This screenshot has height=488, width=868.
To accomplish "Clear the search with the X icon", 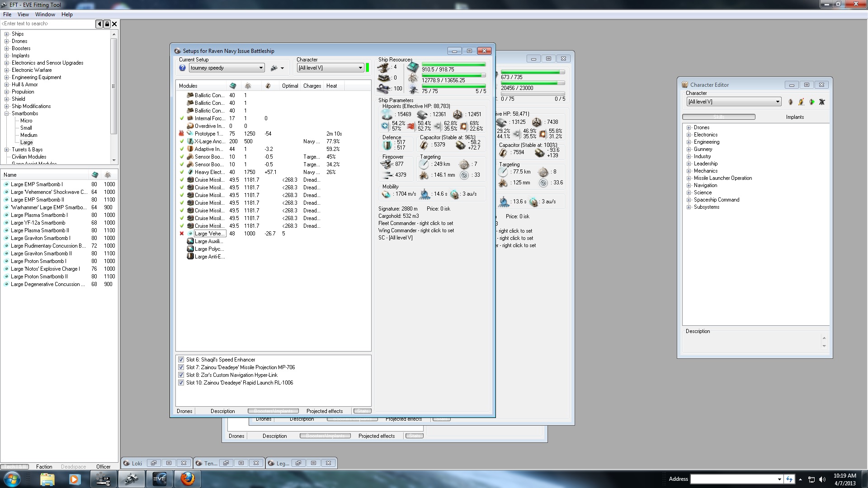I will pos(114,24).
